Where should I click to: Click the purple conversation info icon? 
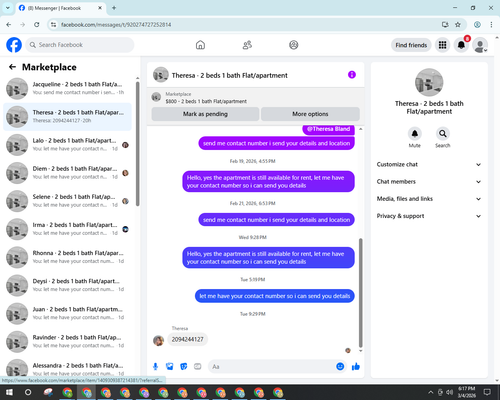(352, 75)
